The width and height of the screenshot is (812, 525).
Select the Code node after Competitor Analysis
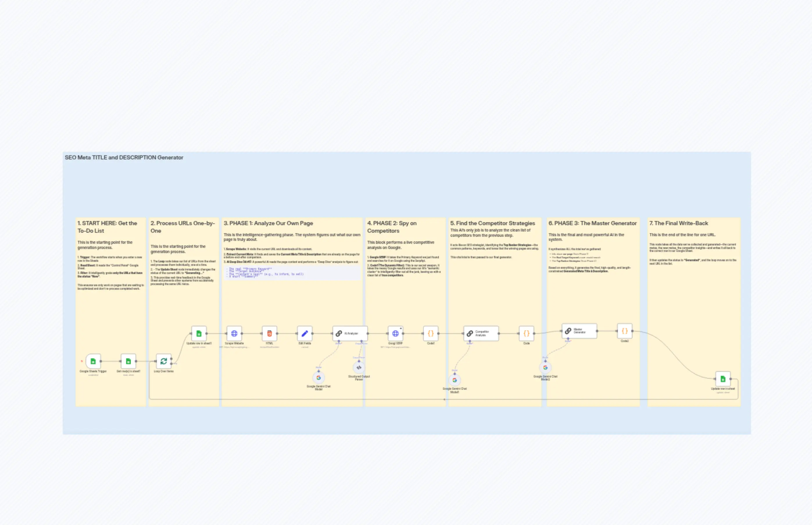[526, 333]
